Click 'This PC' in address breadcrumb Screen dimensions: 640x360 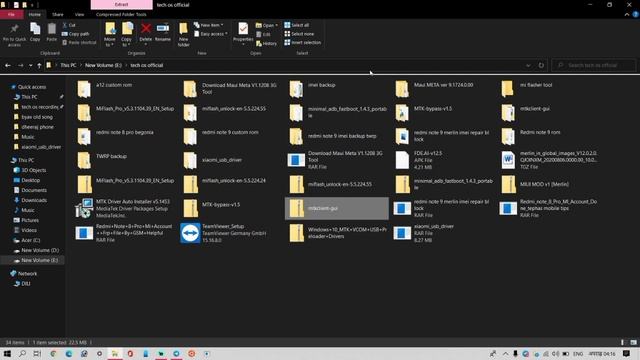click(x=68, y=65)
